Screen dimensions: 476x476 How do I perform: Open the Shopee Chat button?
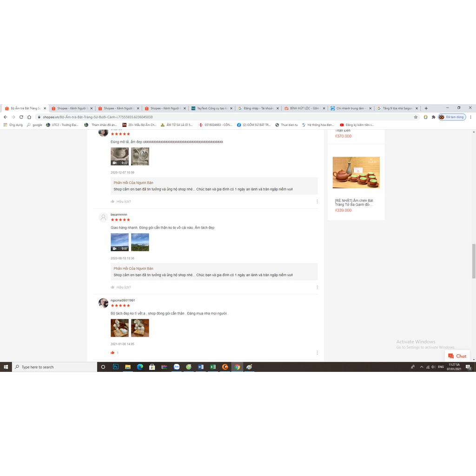(457, 356)
